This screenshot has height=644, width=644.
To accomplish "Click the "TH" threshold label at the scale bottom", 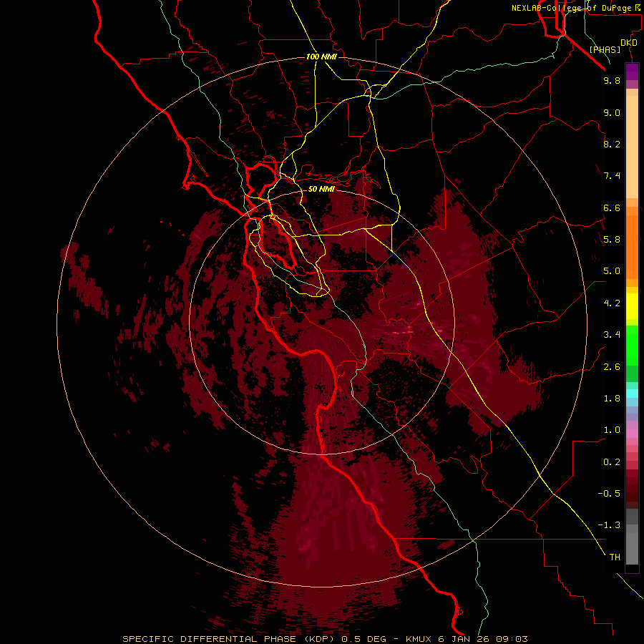I will (x=615, y=557).
